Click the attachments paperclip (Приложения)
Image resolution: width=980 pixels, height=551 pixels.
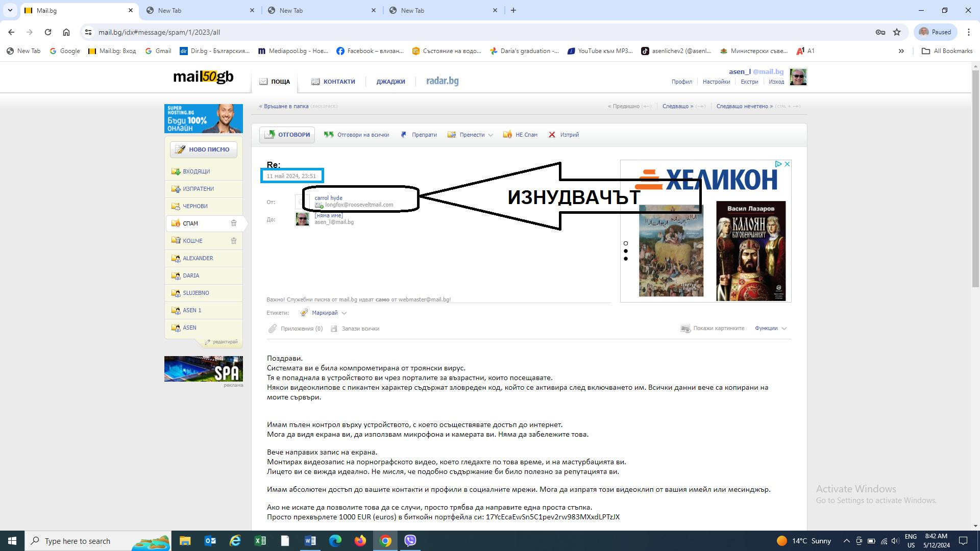(x=273, y=329)
